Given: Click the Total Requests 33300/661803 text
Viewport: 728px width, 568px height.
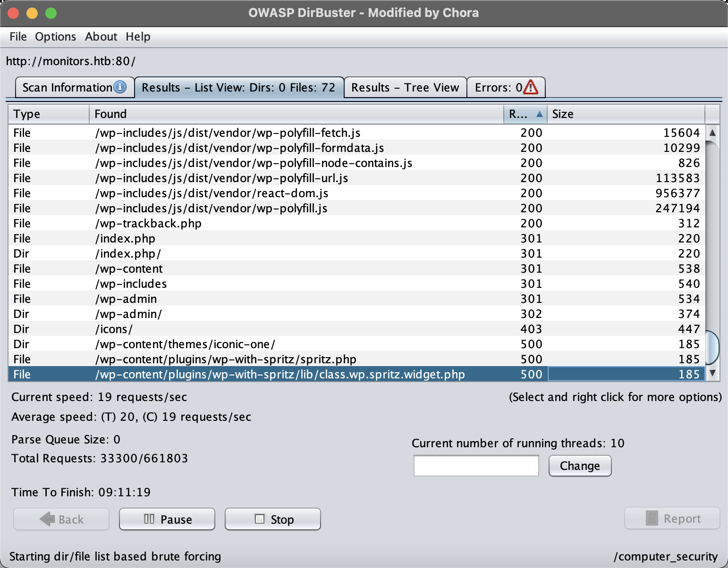Looking at the screenshot, I should 100,458.
